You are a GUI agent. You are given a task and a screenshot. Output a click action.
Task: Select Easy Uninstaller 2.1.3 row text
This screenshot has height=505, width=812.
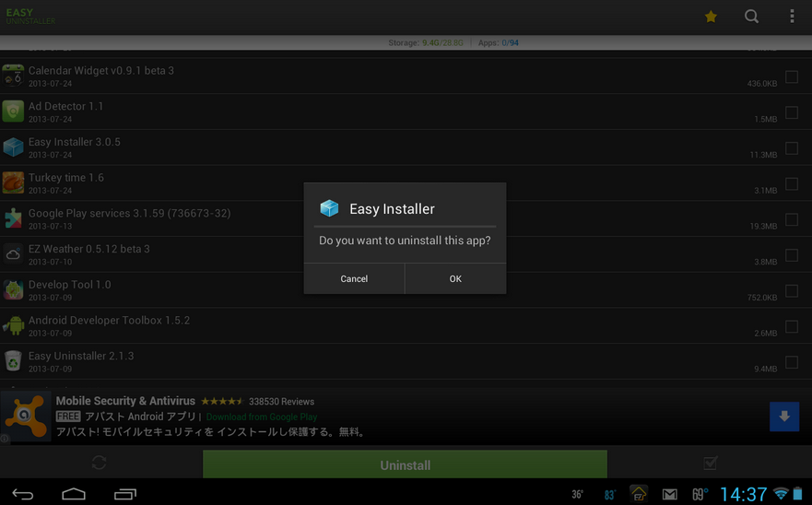click(x=81, y=357)
